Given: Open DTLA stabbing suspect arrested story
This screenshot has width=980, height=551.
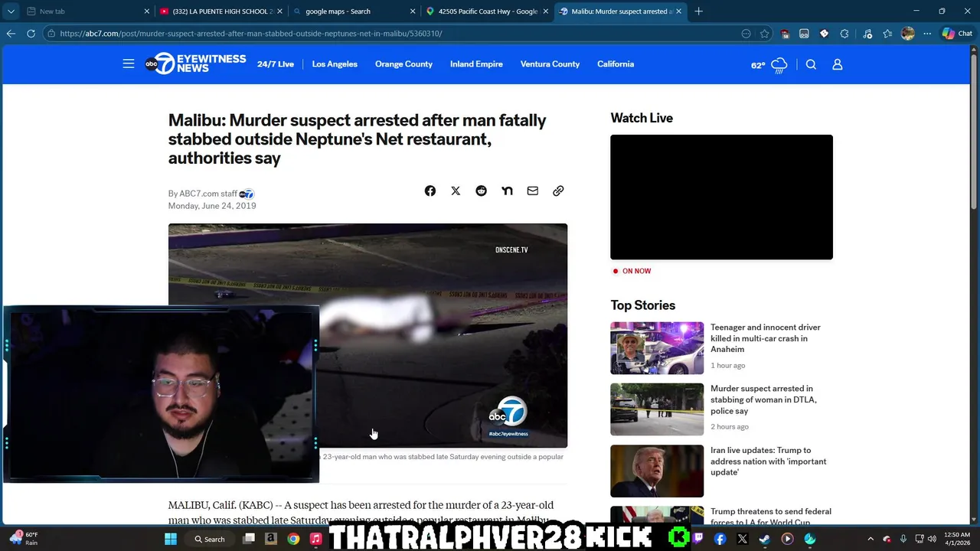Looking at the screenshot, I should click(x=763, y=399).
